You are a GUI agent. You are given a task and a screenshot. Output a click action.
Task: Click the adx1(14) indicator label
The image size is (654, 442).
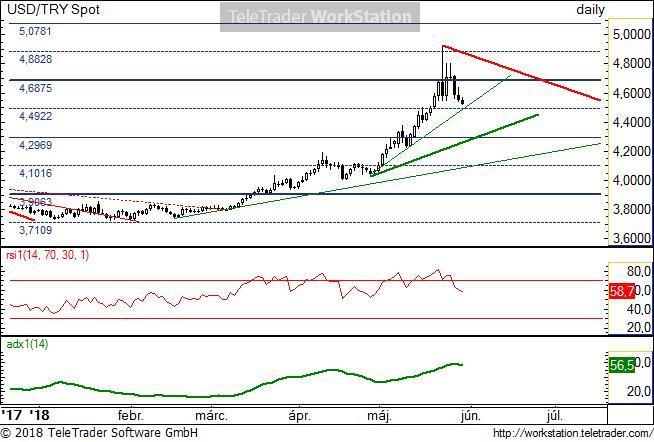(x=27, y=344)
